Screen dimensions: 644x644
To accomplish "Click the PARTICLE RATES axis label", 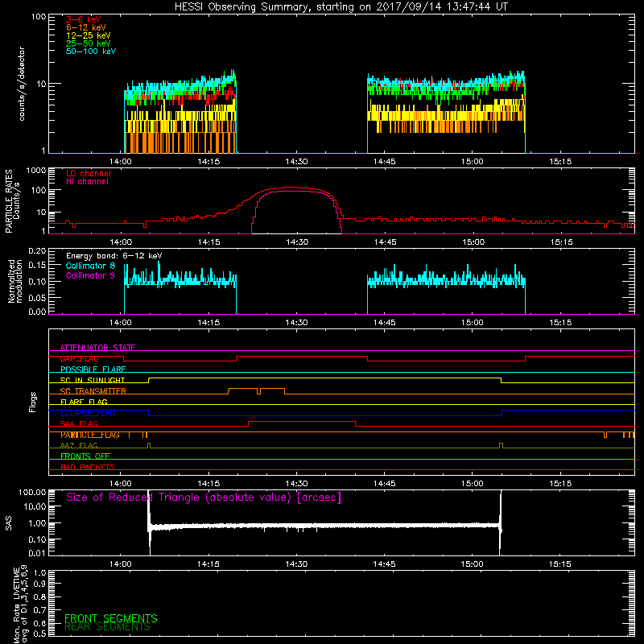I will click(x=12, y=201).
